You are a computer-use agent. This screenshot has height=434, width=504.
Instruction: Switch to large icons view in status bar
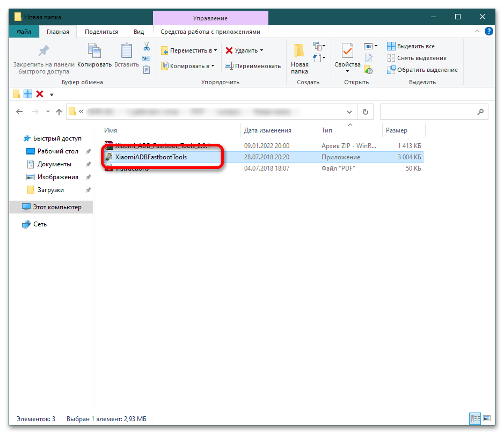487,418
